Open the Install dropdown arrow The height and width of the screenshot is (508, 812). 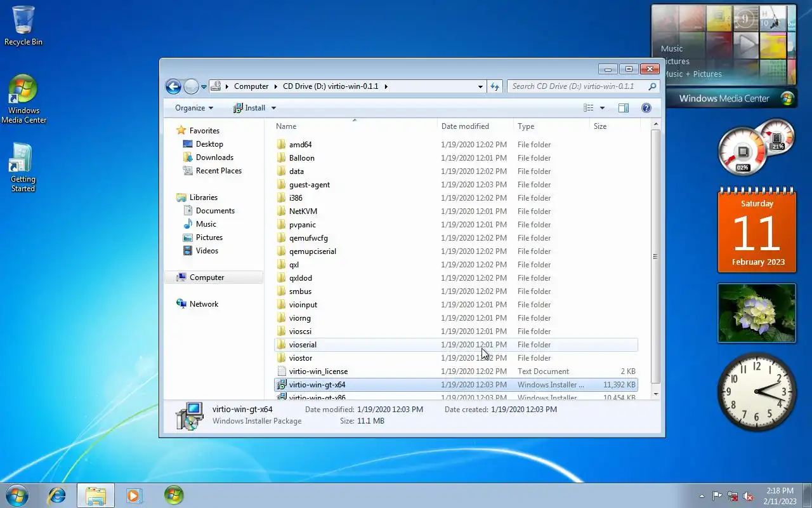pyautogui.click(x=273, y=108)
